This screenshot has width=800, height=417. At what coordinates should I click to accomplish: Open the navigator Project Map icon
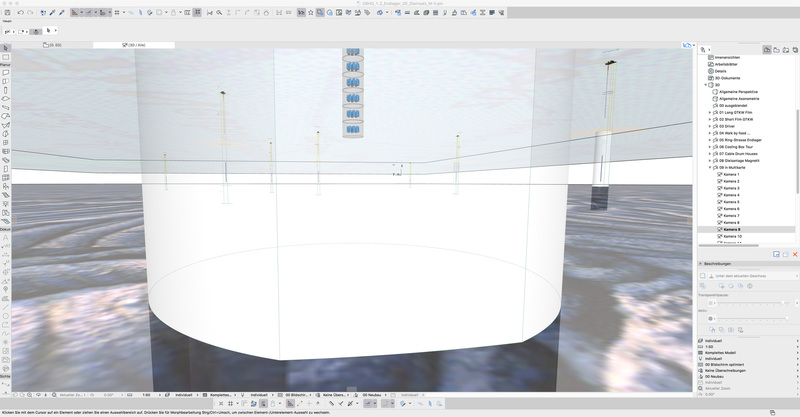(767, 48)
